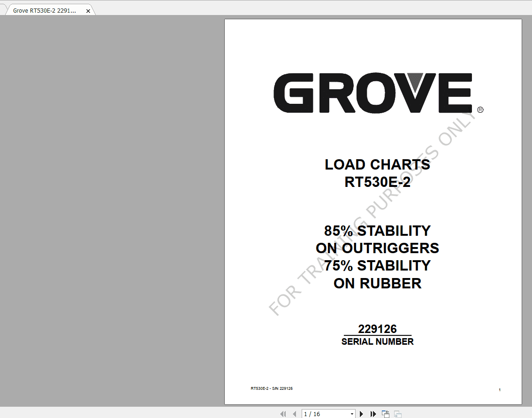Jump to the last page
This screenshot has width=532, height=418.
(x=374, y=414)
